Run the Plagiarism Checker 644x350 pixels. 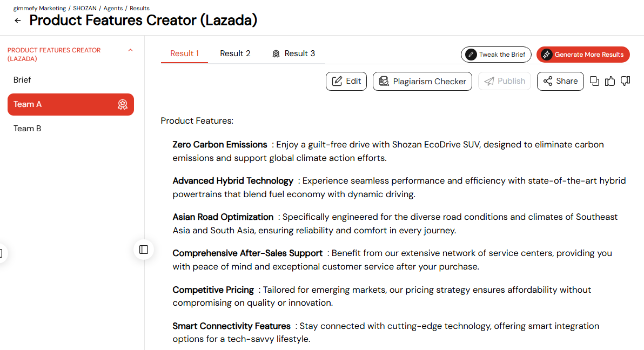[x=422, y=82]
